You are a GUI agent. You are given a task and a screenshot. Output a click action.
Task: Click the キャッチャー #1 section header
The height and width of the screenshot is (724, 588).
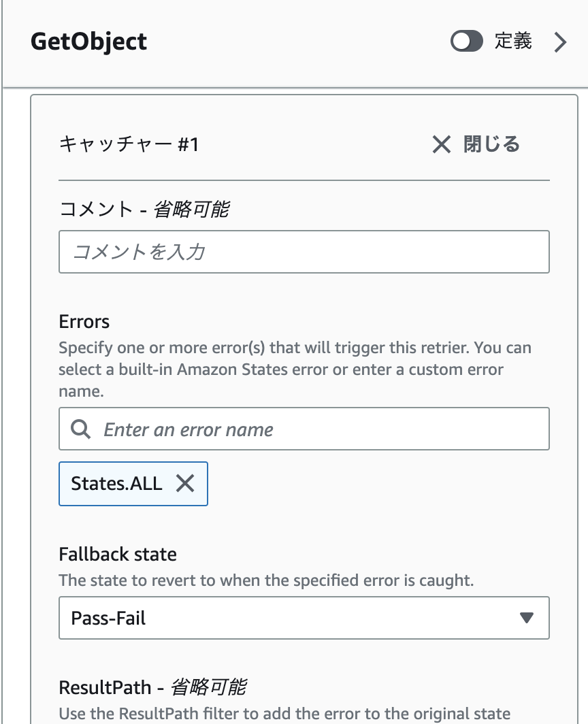129,144
